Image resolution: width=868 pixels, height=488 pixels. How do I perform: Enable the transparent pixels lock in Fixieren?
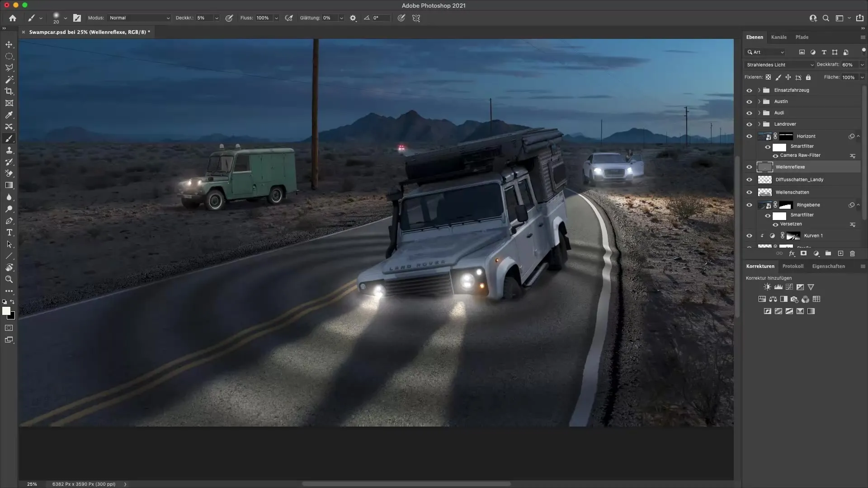(x=769, y=77)
